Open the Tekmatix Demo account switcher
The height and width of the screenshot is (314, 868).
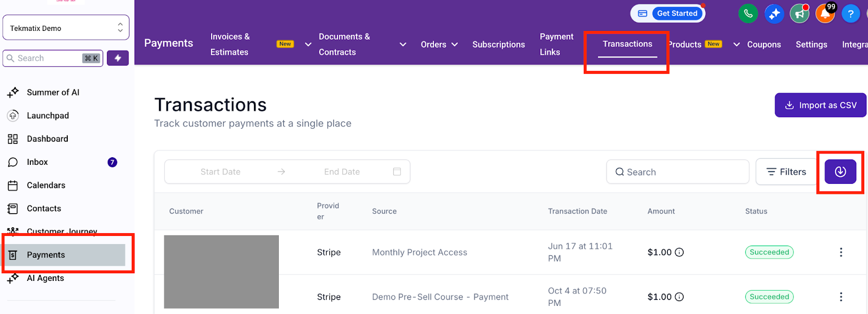(66, 28)
